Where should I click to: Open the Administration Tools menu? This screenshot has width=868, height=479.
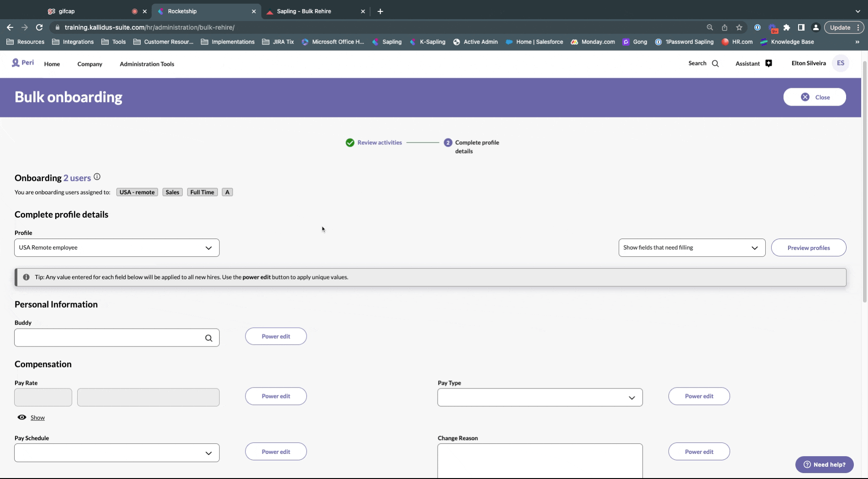pyautogui.click(x=147, y=64)
